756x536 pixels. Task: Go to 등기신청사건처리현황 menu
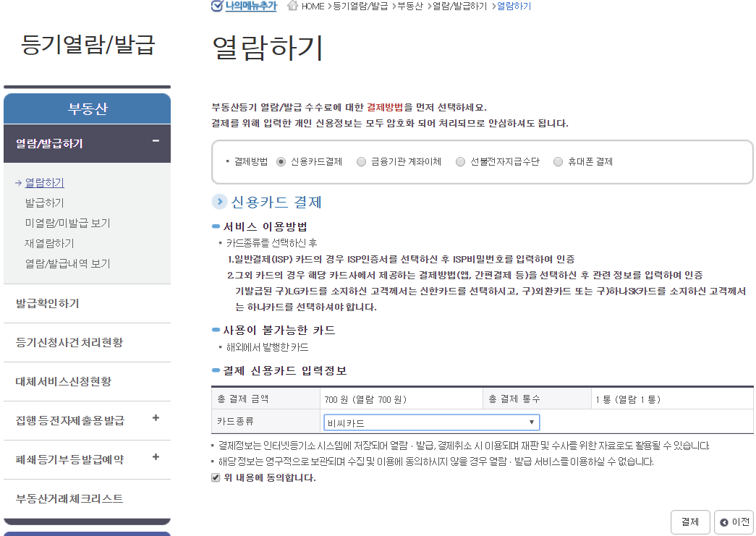pos(69,343)
